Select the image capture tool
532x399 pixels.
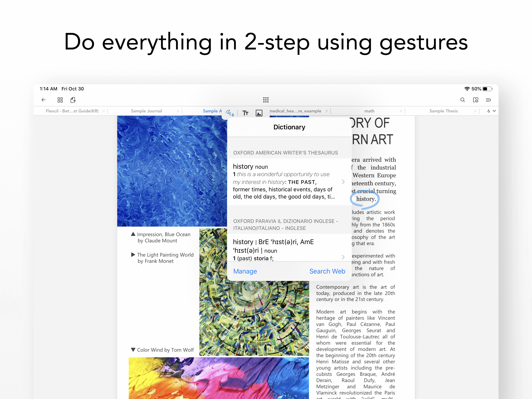[259, 113]
